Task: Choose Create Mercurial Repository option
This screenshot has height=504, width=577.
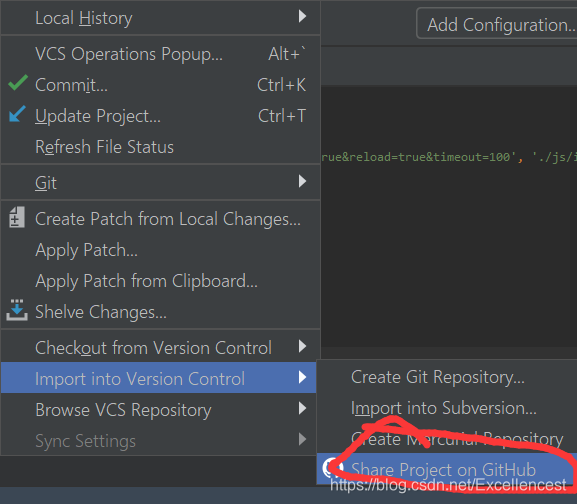Action: tap(447, 439)
